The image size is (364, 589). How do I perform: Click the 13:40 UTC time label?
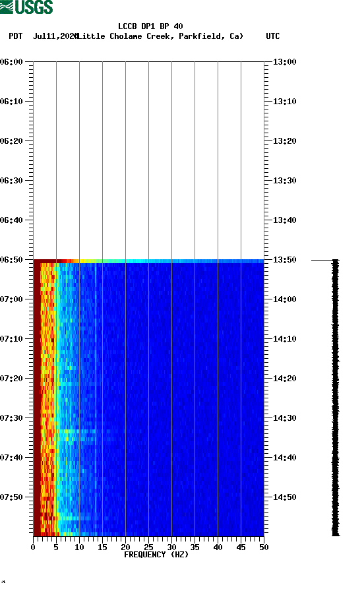coord(284,220)
